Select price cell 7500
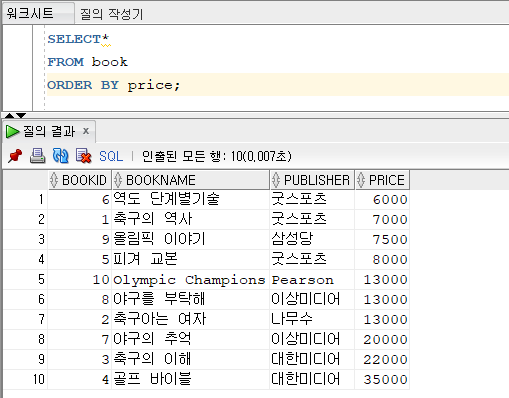Image resolution: width=509 pixels, height=398 pixels. point(382,239)
